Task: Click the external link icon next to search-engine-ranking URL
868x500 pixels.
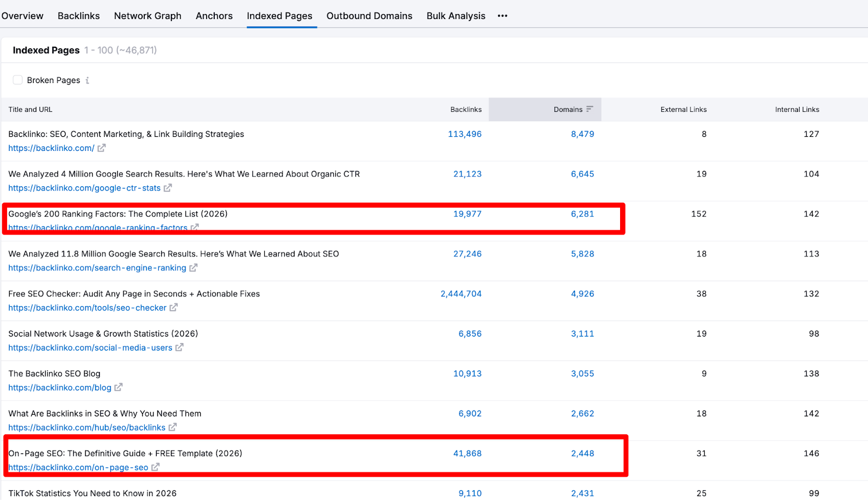Action: [x=193, y=268]
